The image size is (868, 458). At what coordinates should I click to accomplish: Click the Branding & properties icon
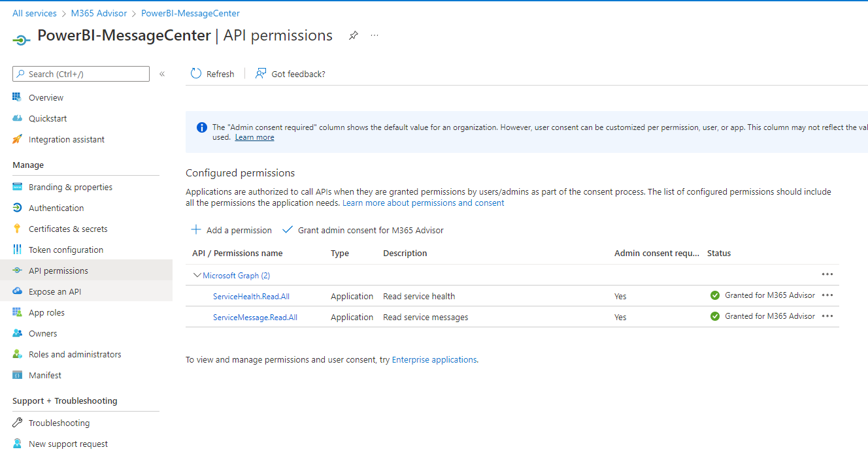coord(17,187)
